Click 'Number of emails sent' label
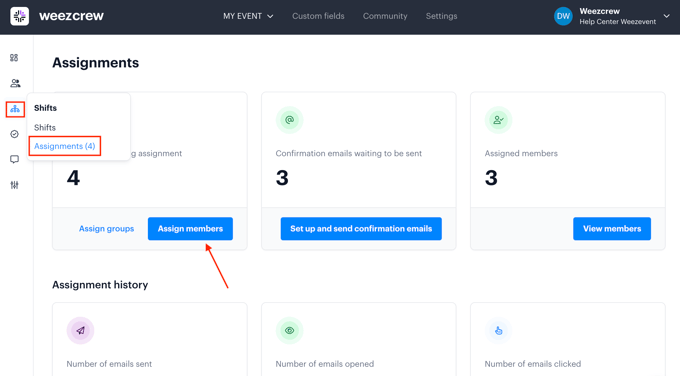Viewport: 680px width, 376px height. pyautogui.click(x=109, y=364)
